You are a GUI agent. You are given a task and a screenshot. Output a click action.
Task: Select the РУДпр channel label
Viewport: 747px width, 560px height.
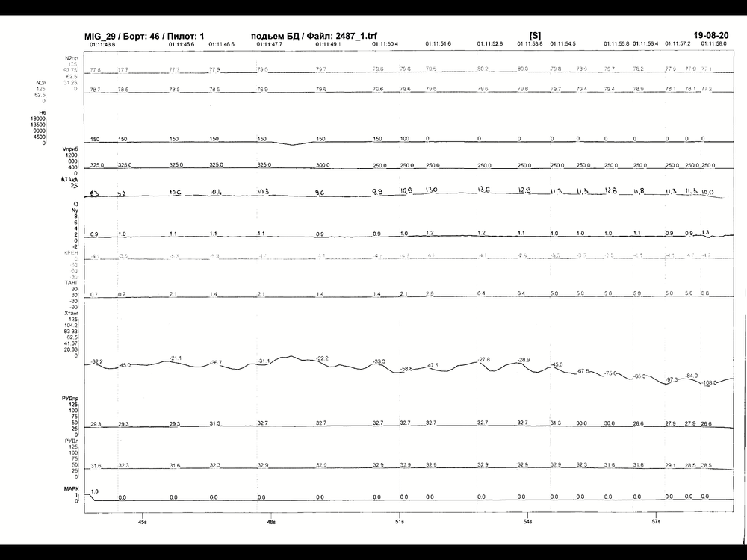pyautogui.click(x=70, y=399)
